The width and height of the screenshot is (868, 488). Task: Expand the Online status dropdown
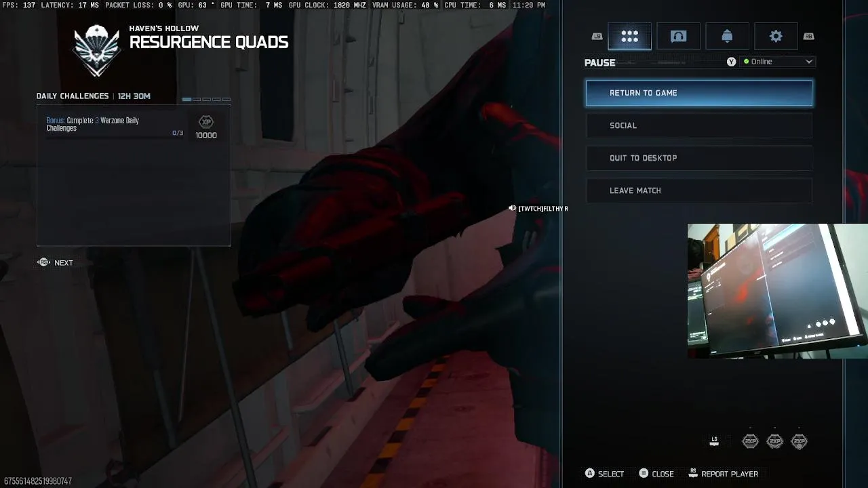pos(776,62)
